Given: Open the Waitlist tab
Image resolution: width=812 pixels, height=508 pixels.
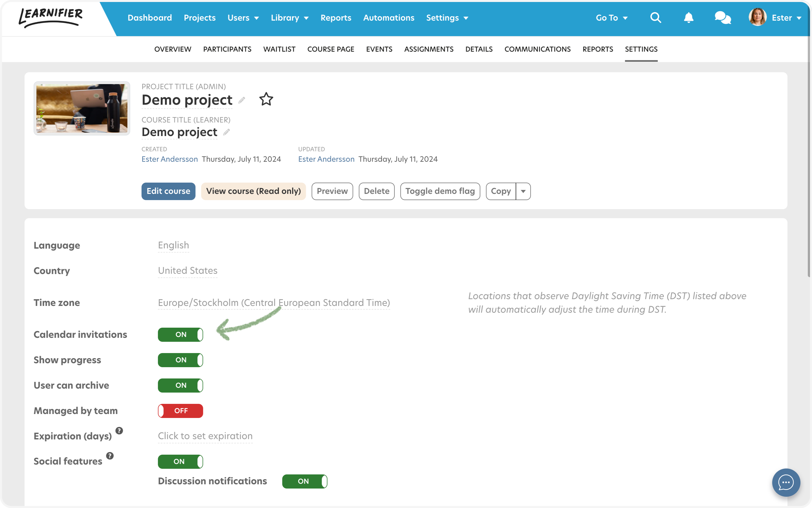Looking at the screenshot, I should click(279, 49).
